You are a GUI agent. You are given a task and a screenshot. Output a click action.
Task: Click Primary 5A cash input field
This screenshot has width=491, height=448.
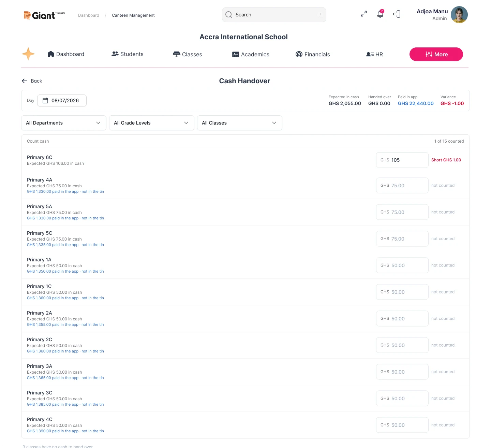(x=402, y=212)
